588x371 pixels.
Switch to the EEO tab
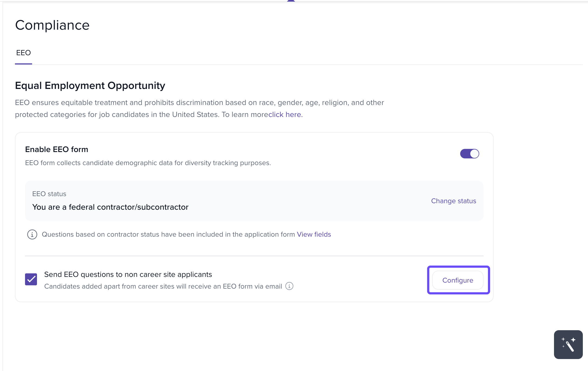23,53
